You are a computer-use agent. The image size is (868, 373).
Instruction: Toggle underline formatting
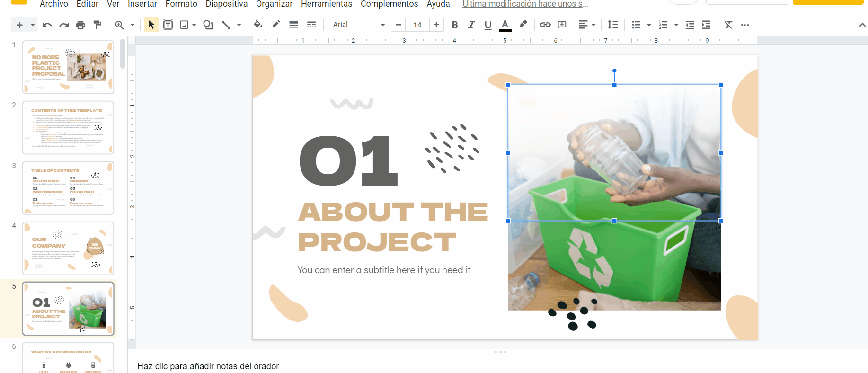coord(488,25)
